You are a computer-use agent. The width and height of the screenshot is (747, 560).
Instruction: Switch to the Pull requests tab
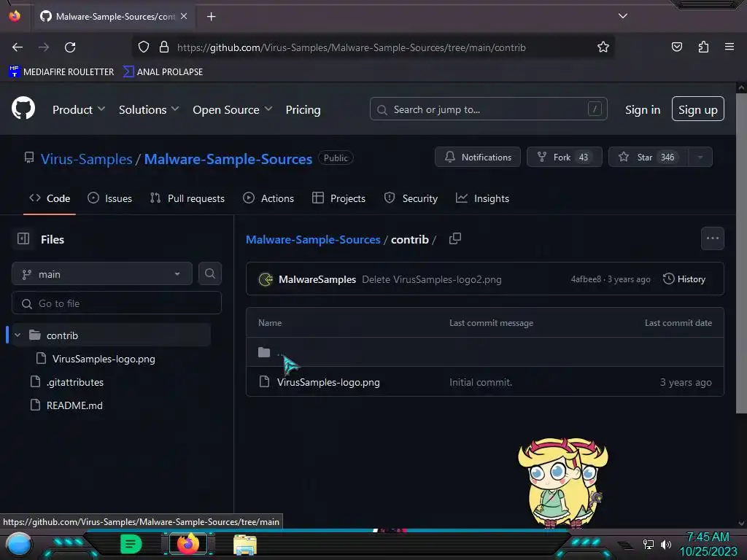point(187,198)
